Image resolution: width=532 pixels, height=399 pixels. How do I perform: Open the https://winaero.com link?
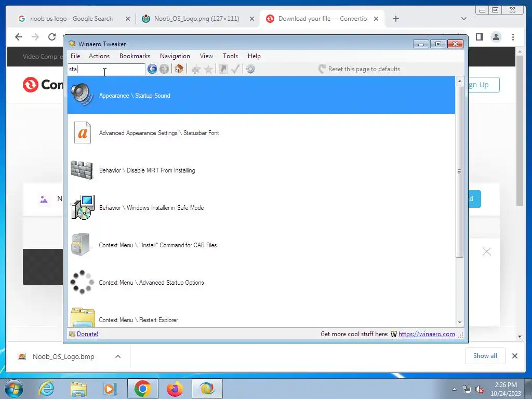pos(427,334)
